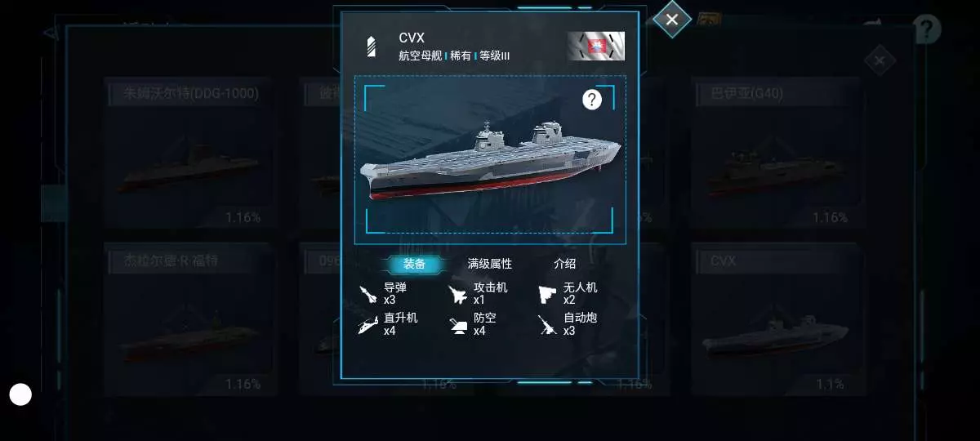Select the 巴伊亚(G40) ship card

tap(776, 153)
